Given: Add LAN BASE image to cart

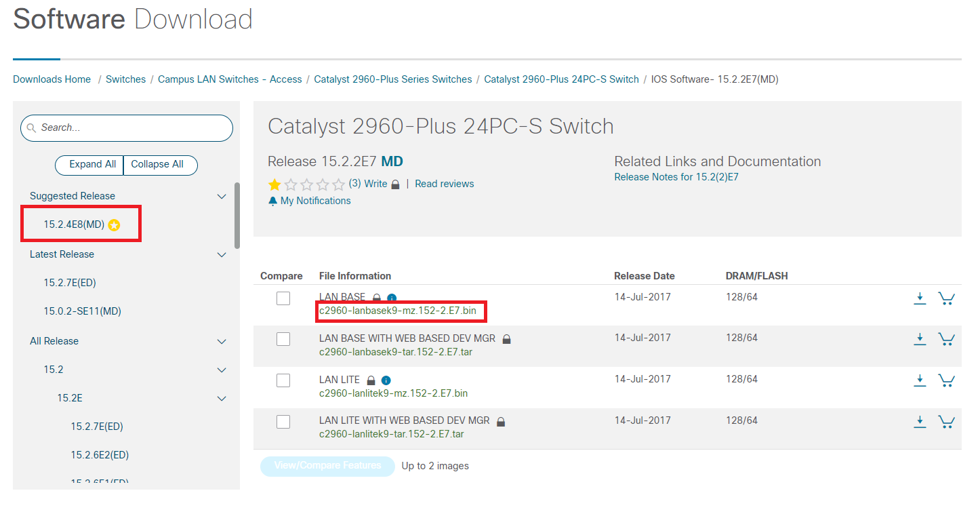Looking at the screenshot, I should [x=946, y=298].
